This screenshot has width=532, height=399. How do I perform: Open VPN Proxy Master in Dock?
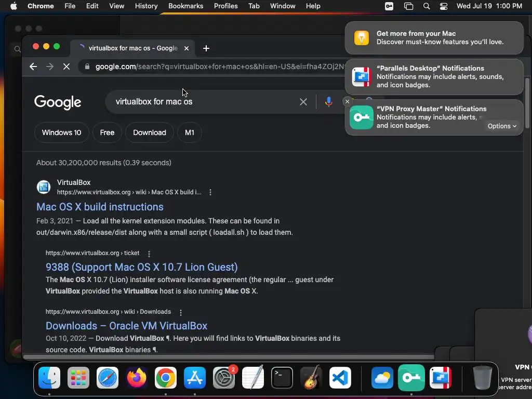click(411, 377)
